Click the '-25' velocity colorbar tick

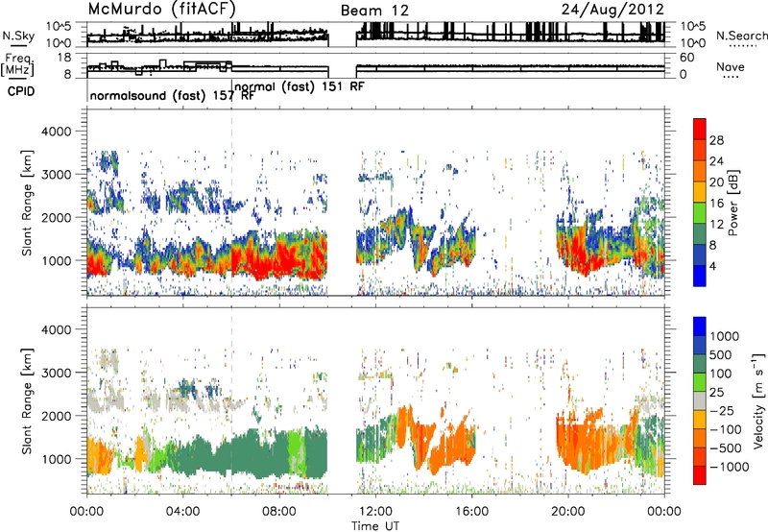coord(724,410)
